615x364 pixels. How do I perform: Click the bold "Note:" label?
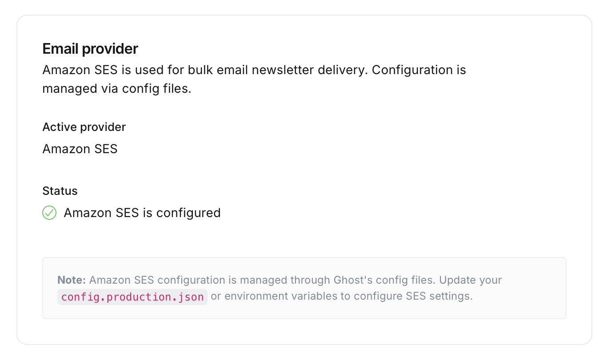coord(72,280)
